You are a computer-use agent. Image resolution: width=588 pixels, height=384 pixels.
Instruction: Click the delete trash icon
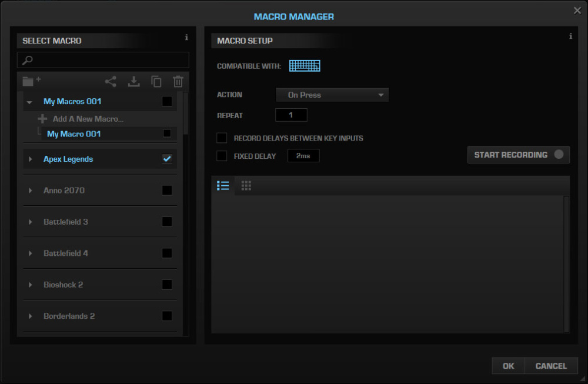click(178, 81)
